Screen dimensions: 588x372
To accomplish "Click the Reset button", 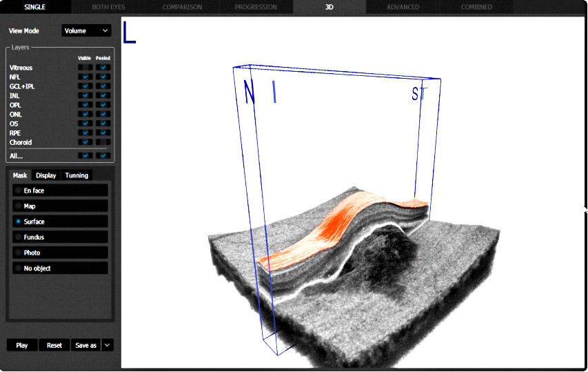I will (x=54, y=345).
